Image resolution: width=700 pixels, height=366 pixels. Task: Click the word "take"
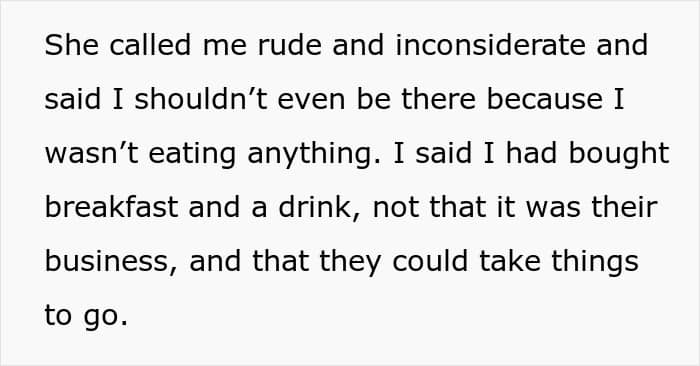tap(510, 262)
